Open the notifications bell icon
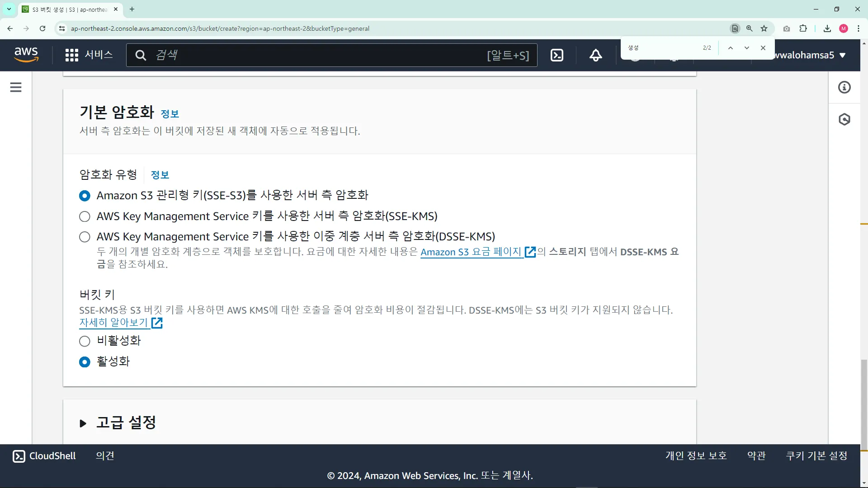The image size is (868, 488). [595, 55]
